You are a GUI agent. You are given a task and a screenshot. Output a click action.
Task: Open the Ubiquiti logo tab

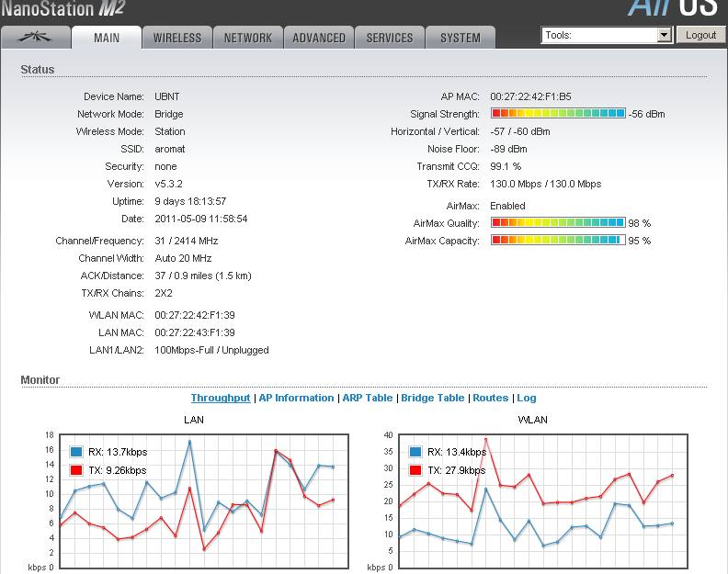click(x=36, y=38)
